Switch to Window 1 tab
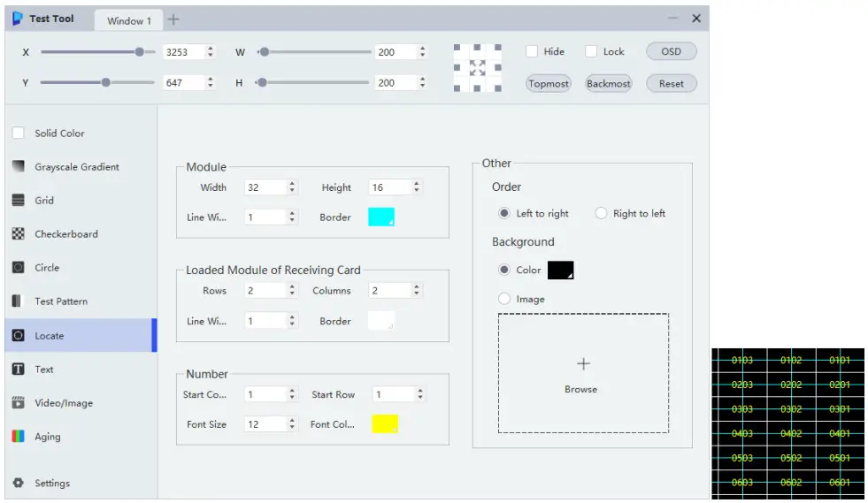 point(129,20)
